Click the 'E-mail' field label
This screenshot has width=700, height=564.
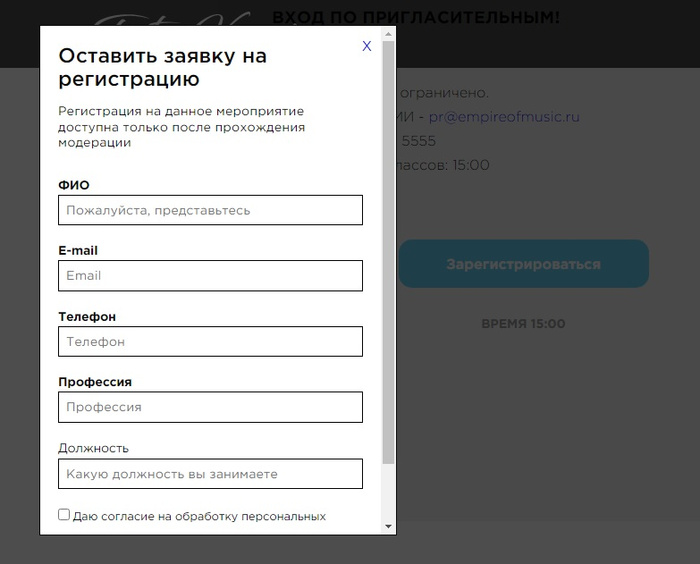coord(78,251)
